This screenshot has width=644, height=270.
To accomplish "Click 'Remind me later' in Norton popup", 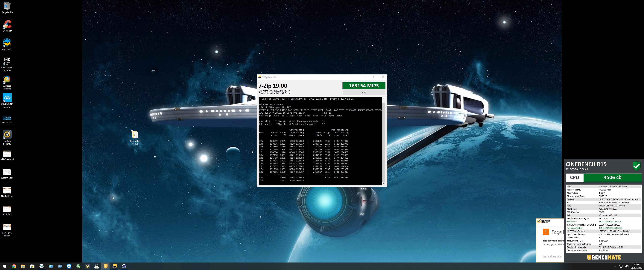I will tap(552, 256).
